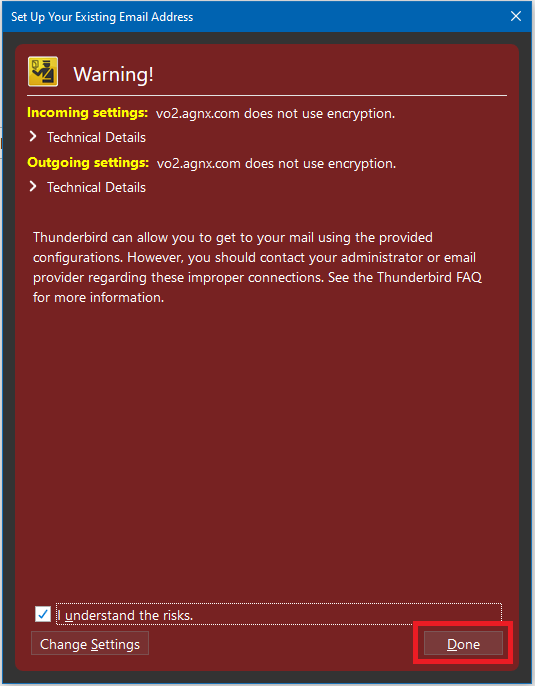Viewport: 535px width, 686px height.
Task: Click the Change Settings button
Action: 90,644
